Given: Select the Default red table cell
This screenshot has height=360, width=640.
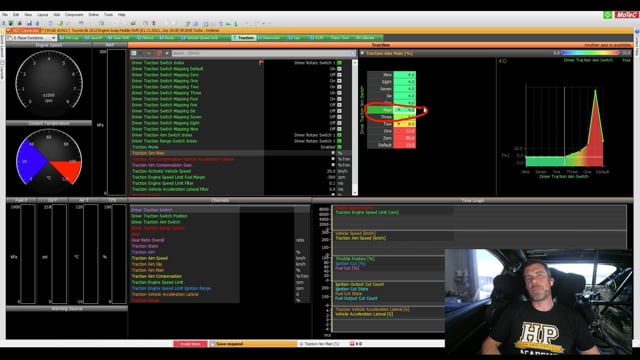Looking at the screenshot, I should pos(404,145).
